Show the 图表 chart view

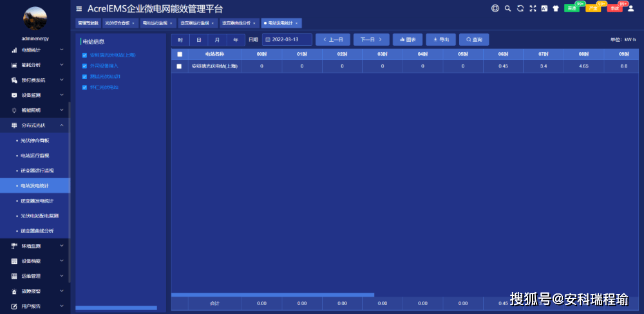(x=408, y=39)
